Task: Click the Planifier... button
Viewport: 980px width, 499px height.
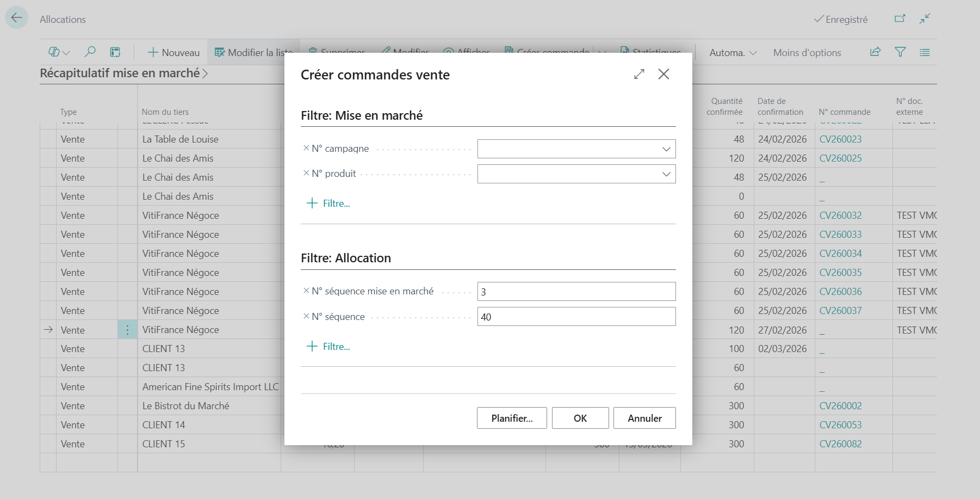Action: point(512,418)
